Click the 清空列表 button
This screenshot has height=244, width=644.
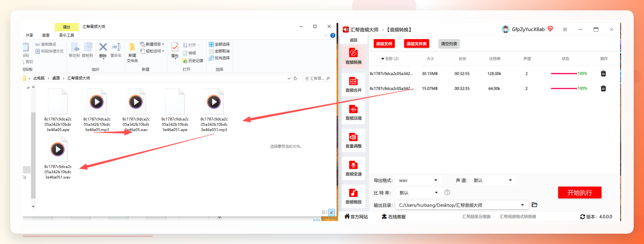coord(449,44)
